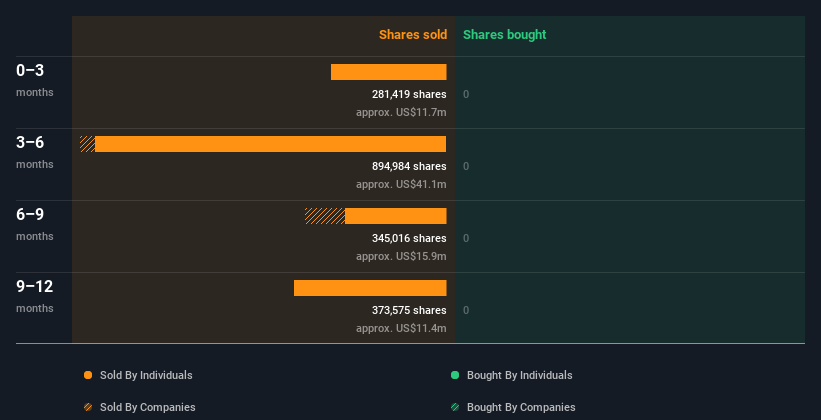
Task: Click the 3–6 months solid orange bar
Action: [271, 144]
